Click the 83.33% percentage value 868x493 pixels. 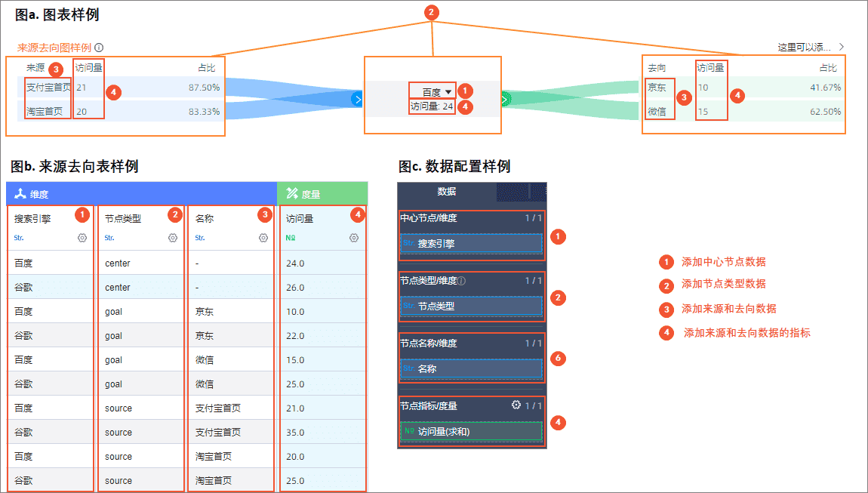(205, 111)
